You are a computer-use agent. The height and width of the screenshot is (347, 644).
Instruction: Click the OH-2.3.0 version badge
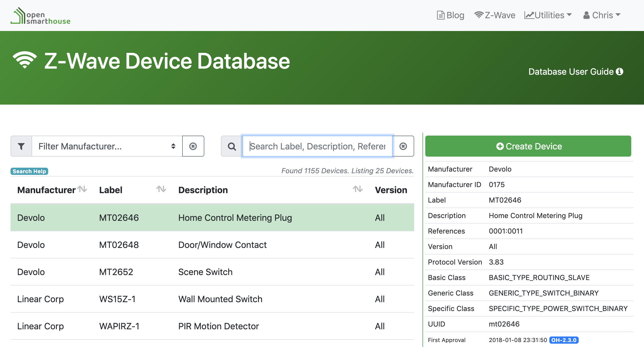coord(564,340)
